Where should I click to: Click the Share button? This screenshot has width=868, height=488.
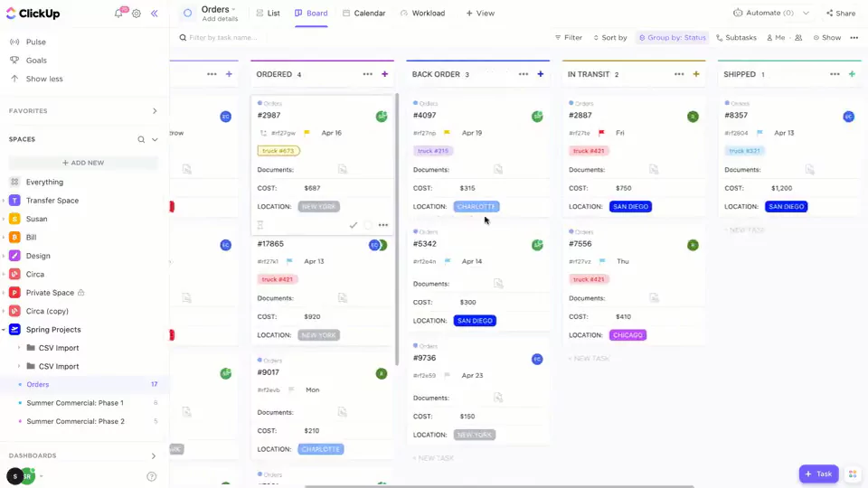click(x=841, y=14)
